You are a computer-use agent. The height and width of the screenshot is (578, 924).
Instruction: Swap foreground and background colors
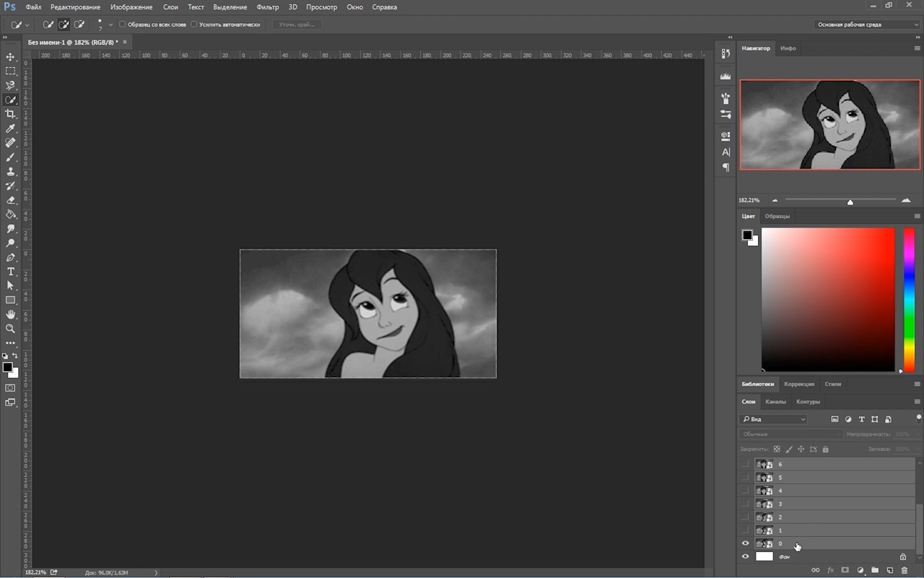14,355
